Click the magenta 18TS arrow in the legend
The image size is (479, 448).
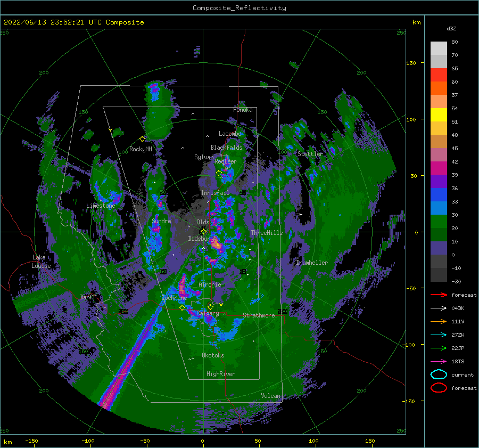pos(439,362)
